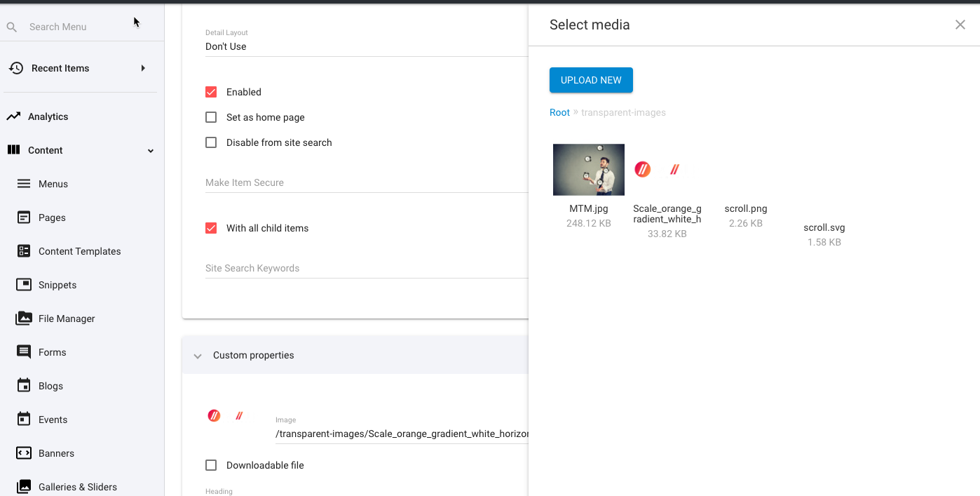Check Disable from site search
The height and width of the screenshot is (496, 980).
(211, 142)
